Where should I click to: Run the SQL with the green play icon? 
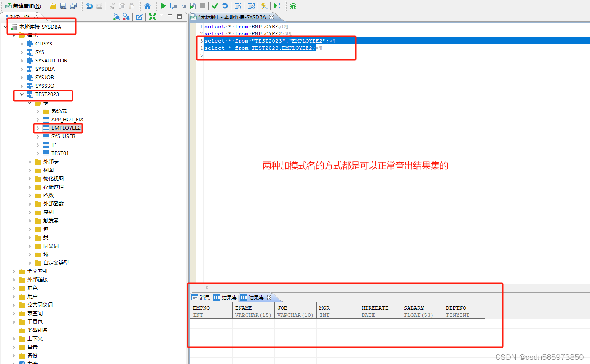click(164, 6)
